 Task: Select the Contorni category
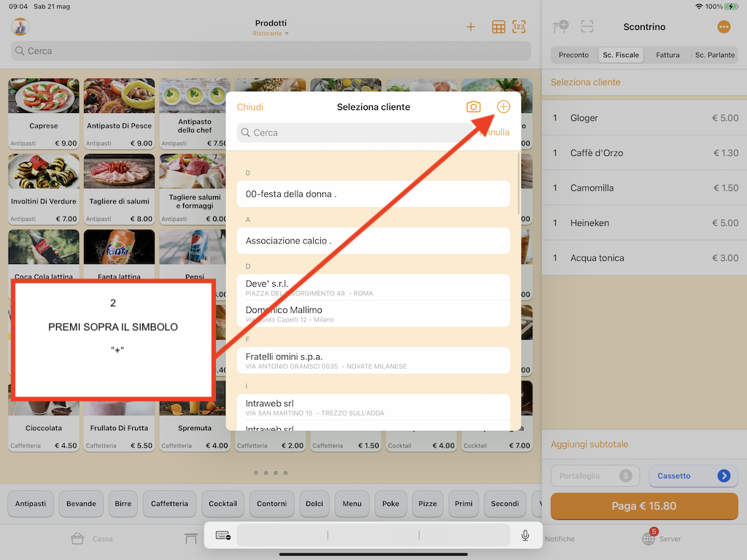[x=271, y=504]
